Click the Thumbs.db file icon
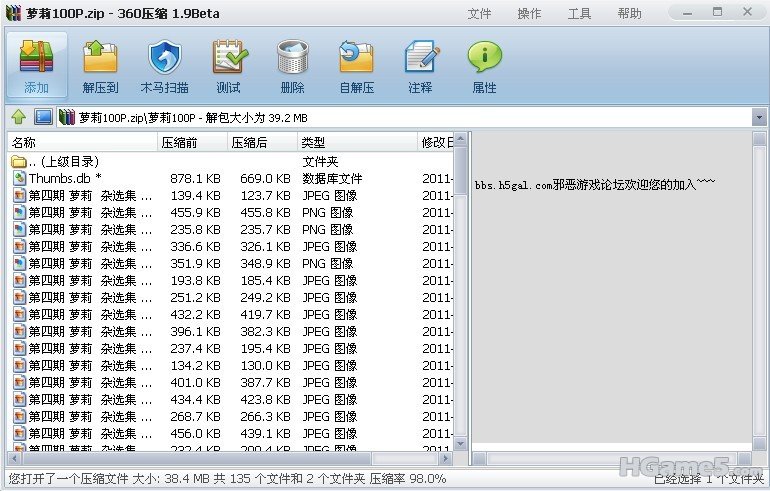Viewport: 770px width, 491px height. [19, 178]
